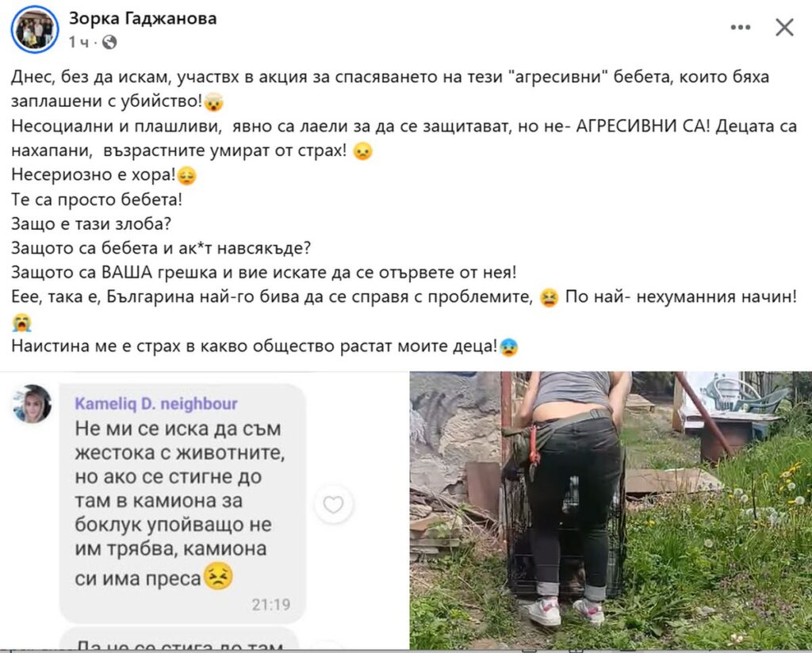
Task: Click the '1 ч' post timestamp
Action: pyautogui.click(x=79, y=43)
